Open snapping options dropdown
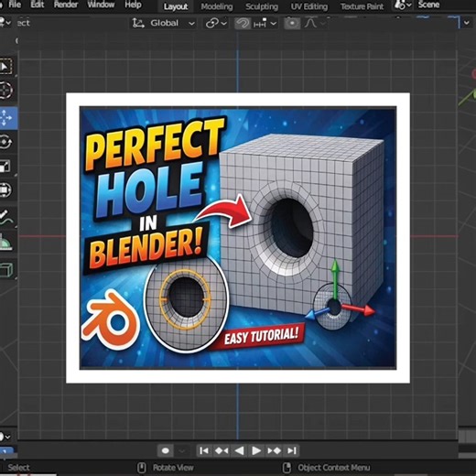The width and height of the screenshot is (476, 476). 265,23
